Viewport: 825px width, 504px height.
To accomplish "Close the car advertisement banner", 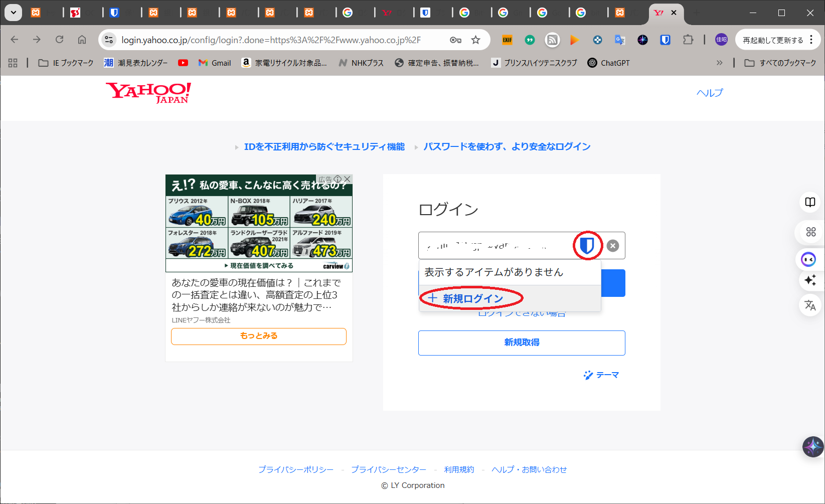I will [347, 179].
